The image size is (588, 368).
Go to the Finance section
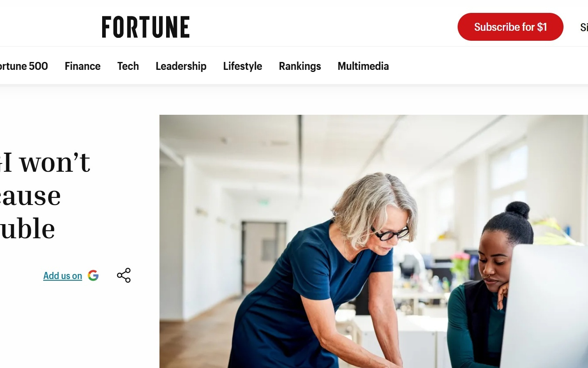coord(83,66)
